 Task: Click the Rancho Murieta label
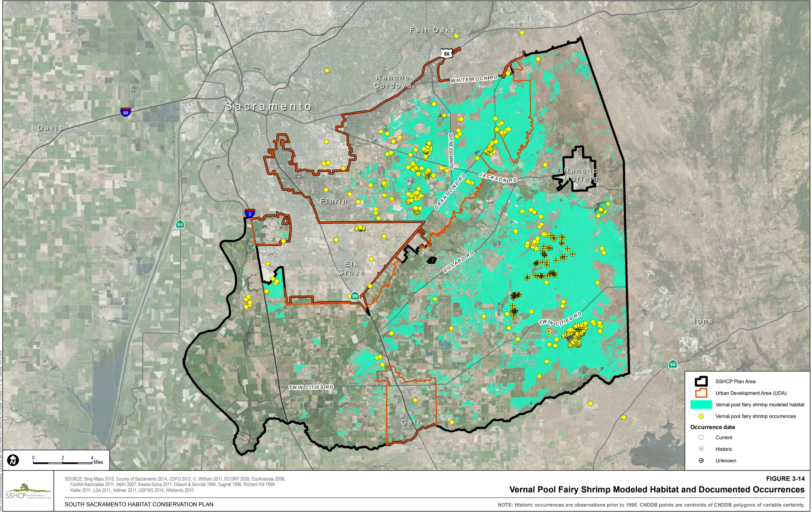click(x=581, y=175)
